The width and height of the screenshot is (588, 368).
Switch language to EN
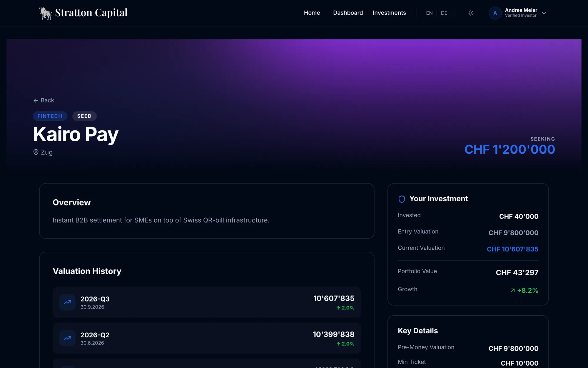click(429, 13)
